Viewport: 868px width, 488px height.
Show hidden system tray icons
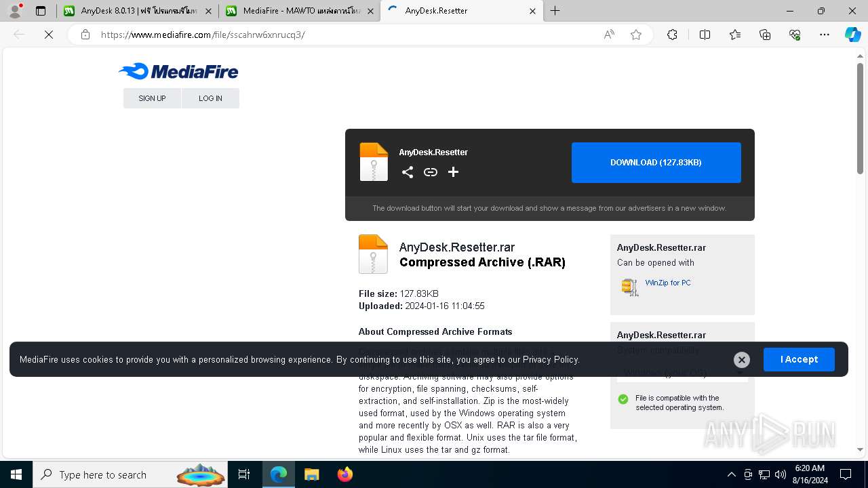coord(731,474)
